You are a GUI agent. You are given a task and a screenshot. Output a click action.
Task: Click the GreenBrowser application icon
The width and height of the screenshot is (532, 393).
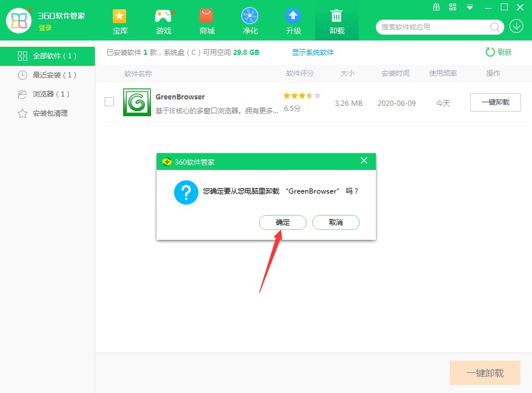136,102
